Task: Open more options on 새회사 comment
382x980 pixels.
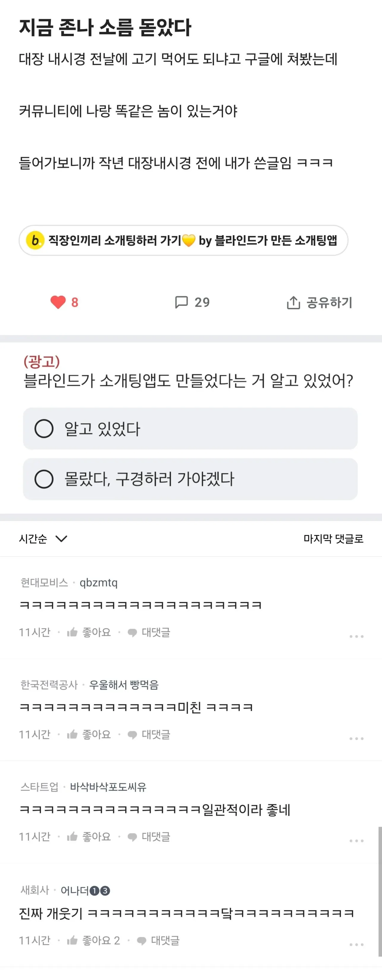Action: click(x=357, y=944)
